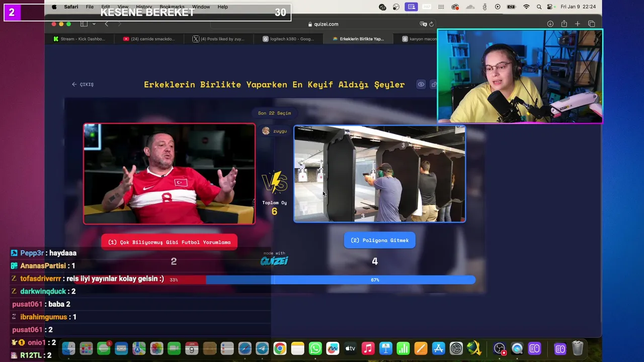Click the 'made with Quizei' logo link
Viewport: 644px width, 362px height.
click(x=274, y=258)
